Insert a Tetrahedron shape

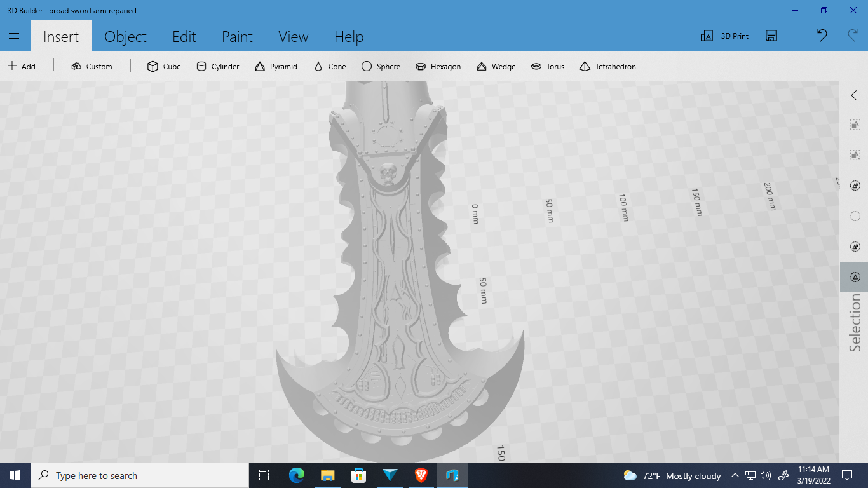tap(607, 66)
